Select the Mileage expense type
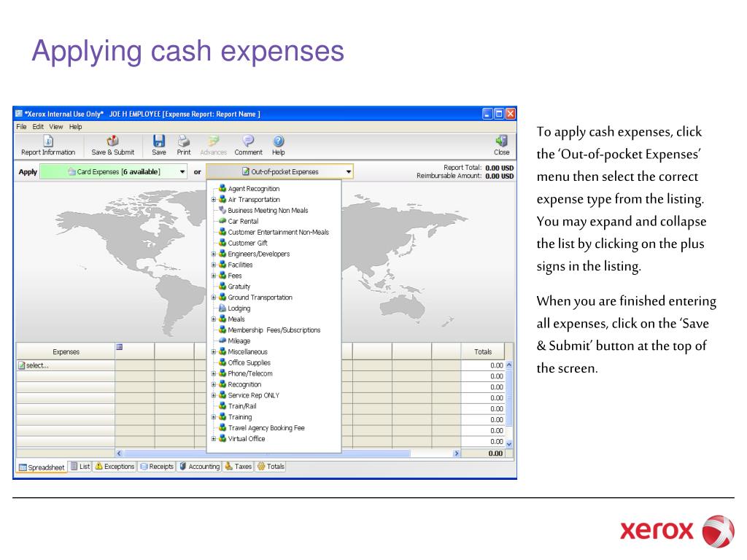This screenshot has height=560, width=747. (239, 341)
